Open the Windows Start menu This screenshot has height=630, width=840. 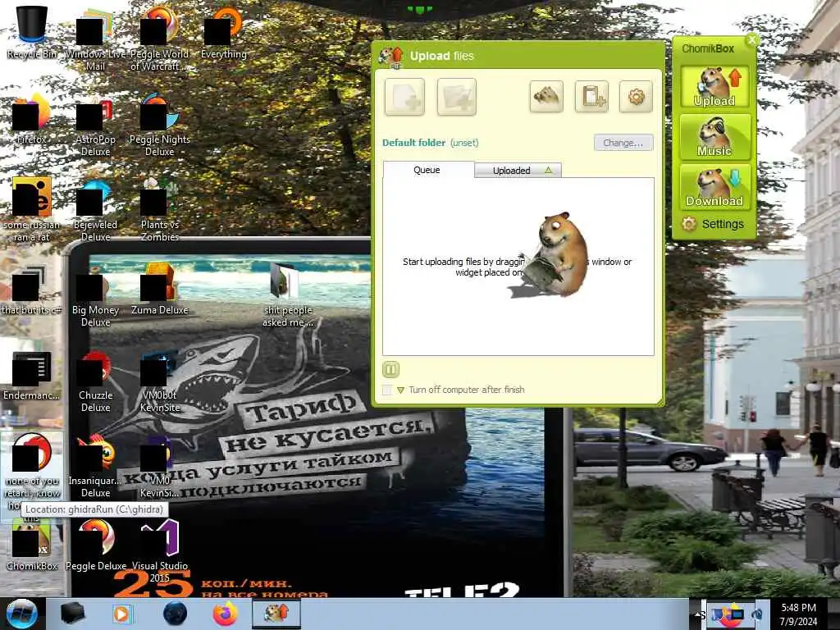click(21, 614)
